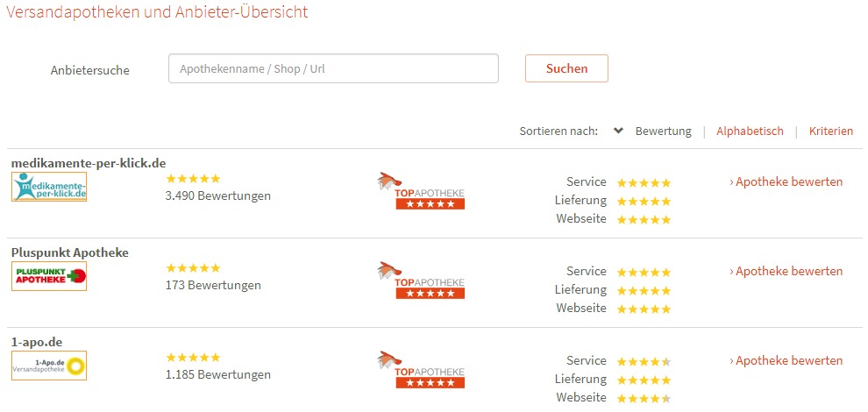868x412 pixels.
Task: Rate 1-apo.de via Apotheke bewerten
Action: pos(786,361)
